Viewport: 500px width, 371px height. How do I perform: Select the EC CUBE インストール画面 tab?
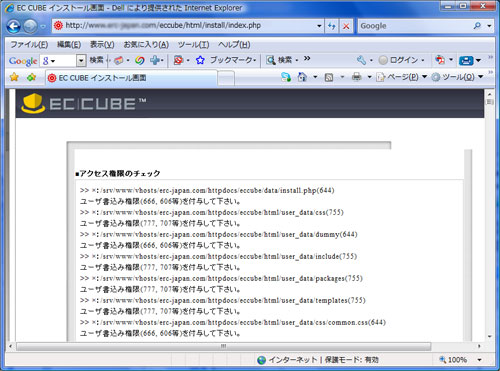(131, 78)
